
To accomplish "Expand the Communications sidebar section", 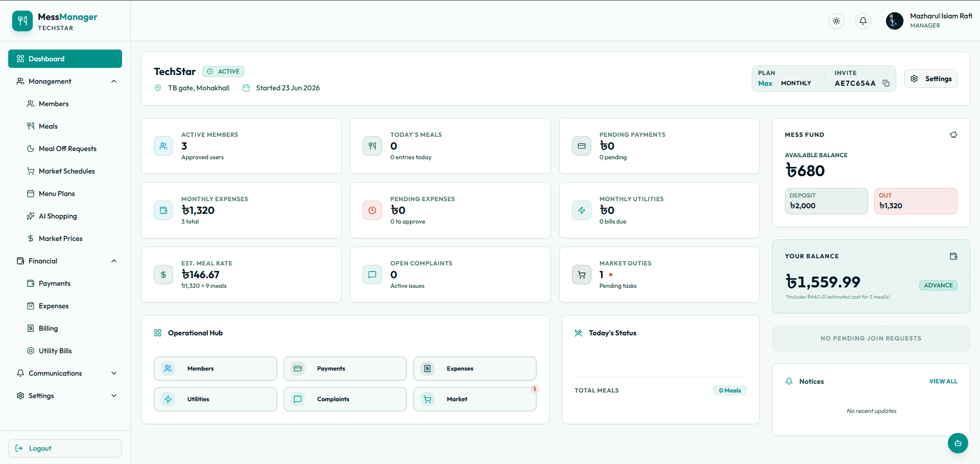I will click(65, 373).
